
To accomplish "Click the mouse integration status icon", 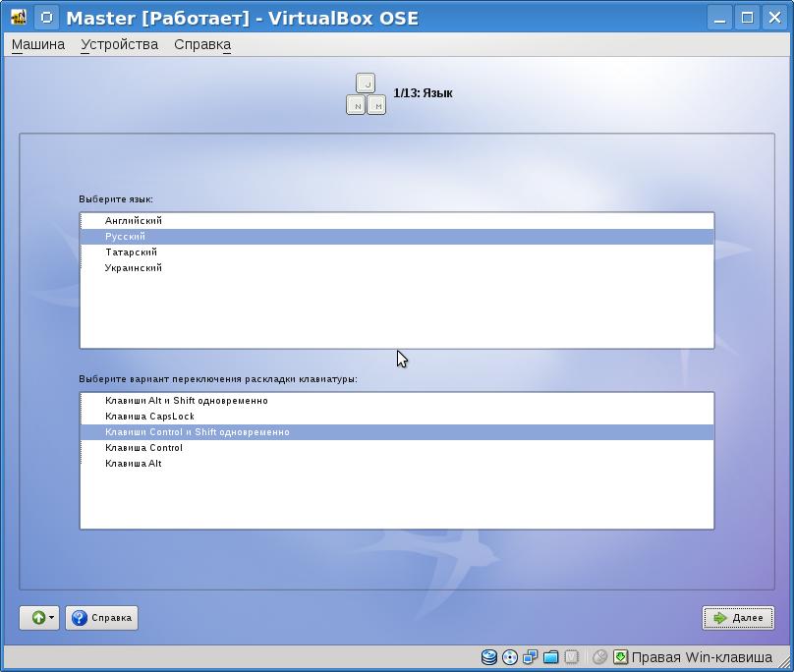I will pyautogui.click(x=599, y=657).
